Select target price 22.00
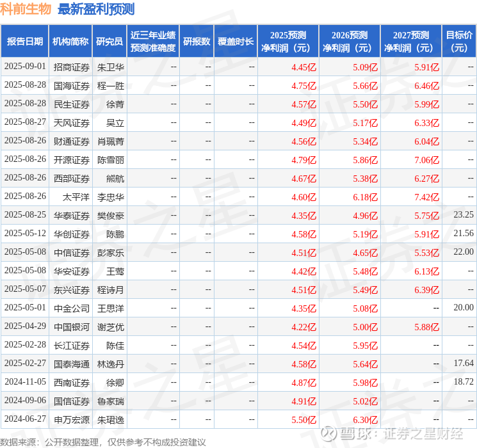The width and height of the screenshot is (477, 448). [x=464, y=252]
